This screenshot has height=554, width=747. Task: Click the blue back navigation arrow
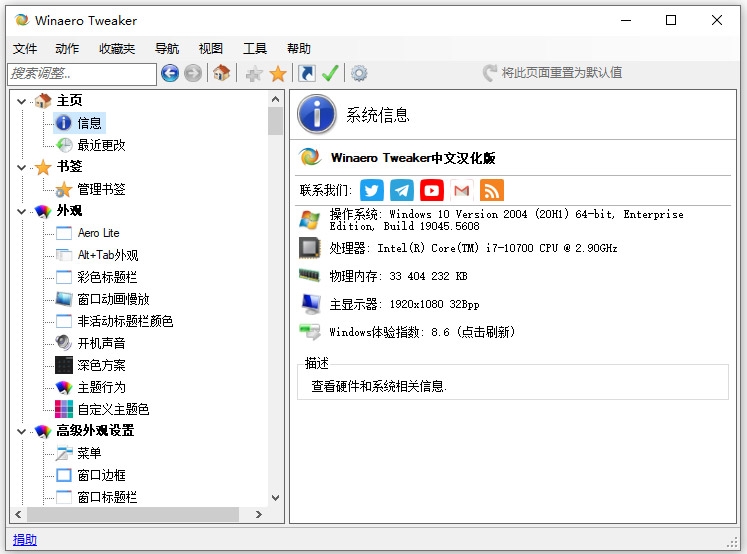(x=170, y=73)
